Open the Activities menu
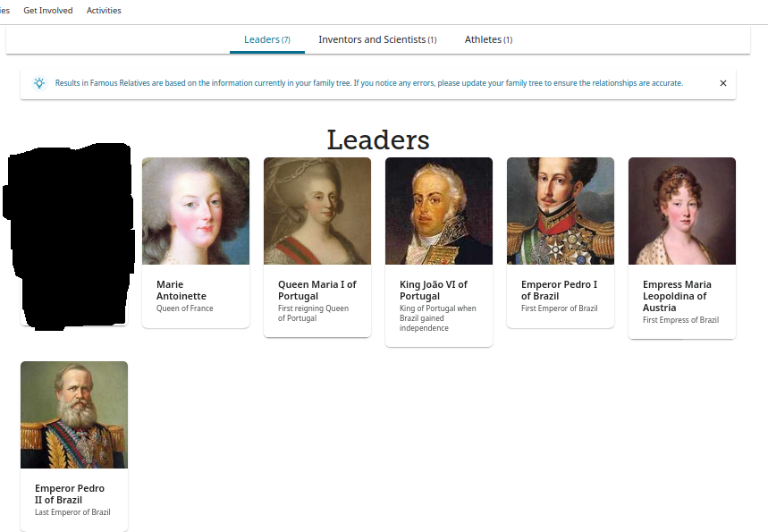The width and height of the screenshot is (768, 532). (x=104, y=11)
